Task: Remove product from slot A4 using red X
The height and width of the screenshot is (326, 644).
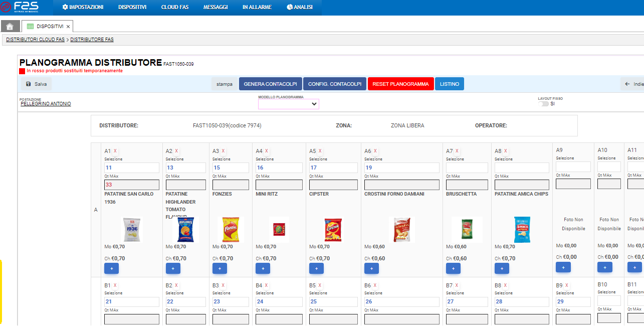Action: click(267, 151)
